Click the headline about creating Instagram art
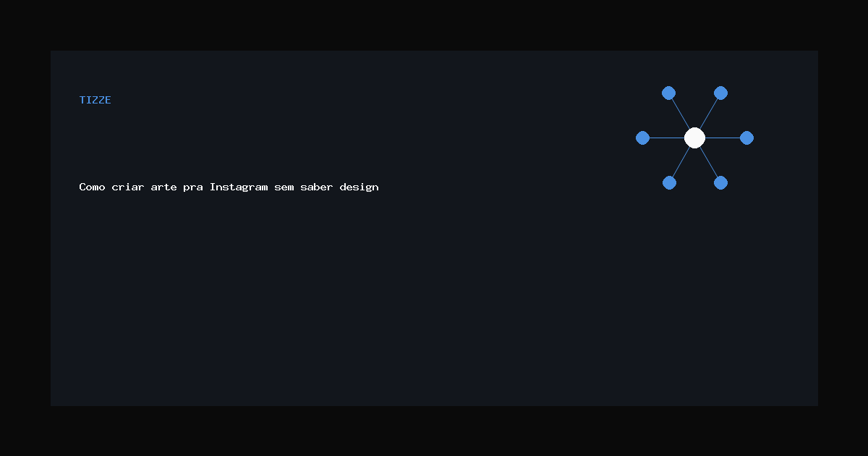The height and width of the screenshot is (456, 868). [229, 187]
